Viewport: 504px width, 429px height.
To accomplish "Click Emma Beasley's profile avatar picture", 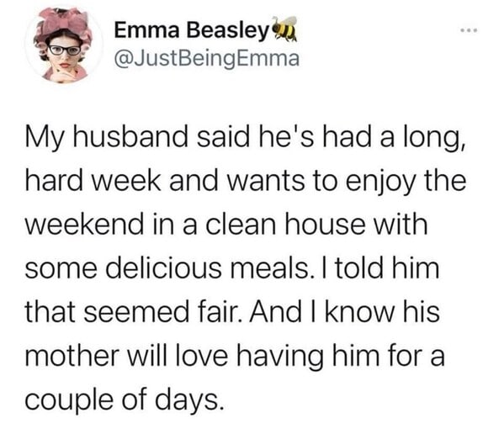I will (64, 45).
